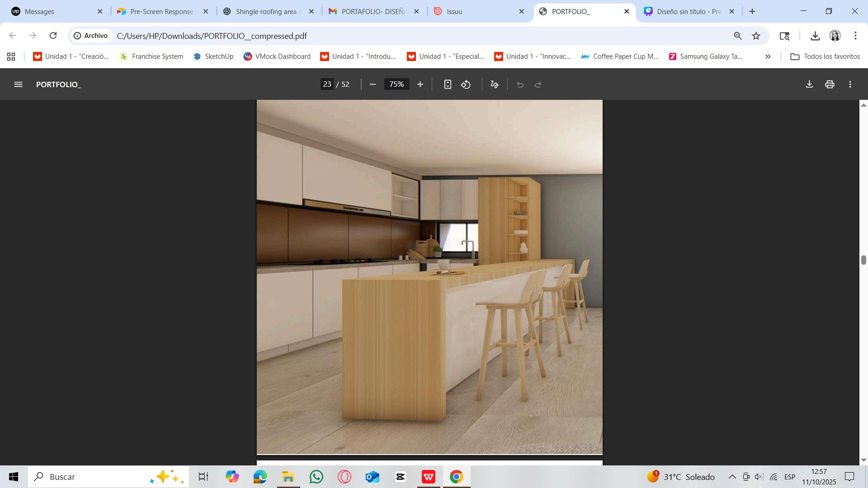Open the SketchUp bookmark
The width and height of the screenshot is (868, 488).
click(213, 56)
